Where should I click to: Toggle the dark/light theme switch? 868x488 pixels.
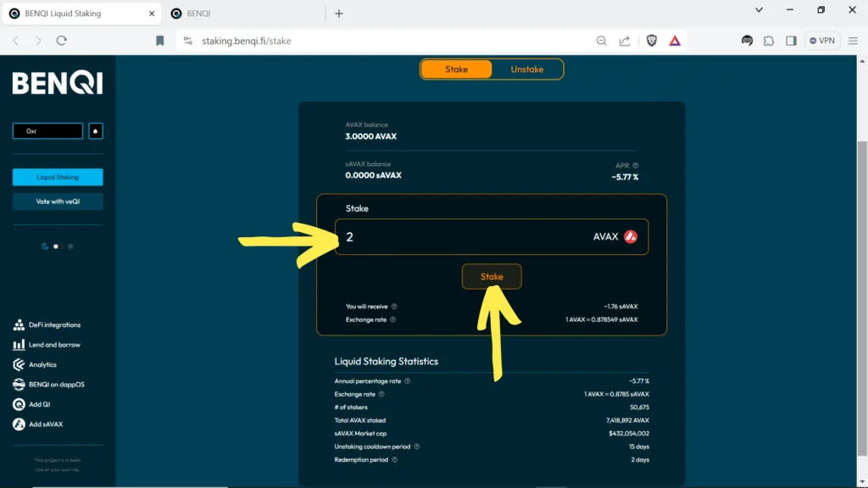point(57,247)
